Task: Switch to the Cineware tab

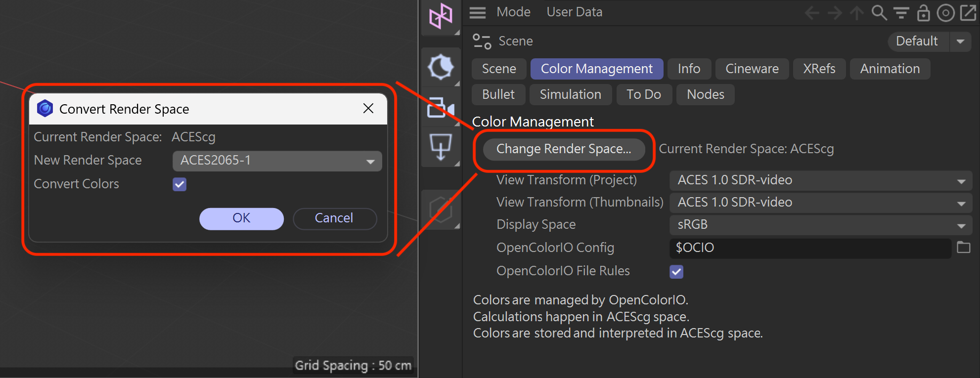Action: pos(752,69)
